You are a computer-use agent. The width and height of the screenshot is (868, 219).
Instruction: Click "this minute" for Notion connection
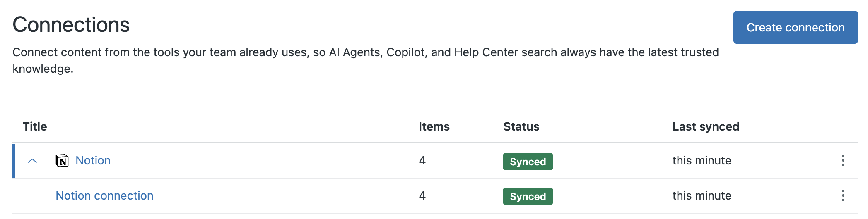[x=702, y=195]
